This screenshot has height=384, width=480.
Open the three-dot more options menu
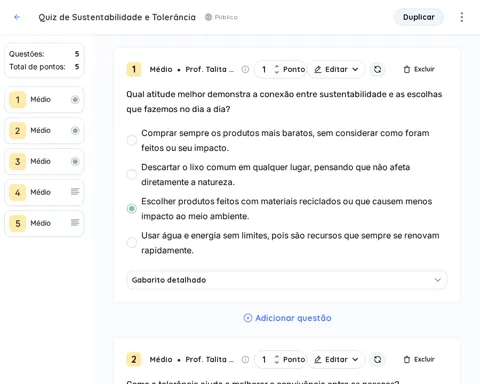[x=462, y=17]
